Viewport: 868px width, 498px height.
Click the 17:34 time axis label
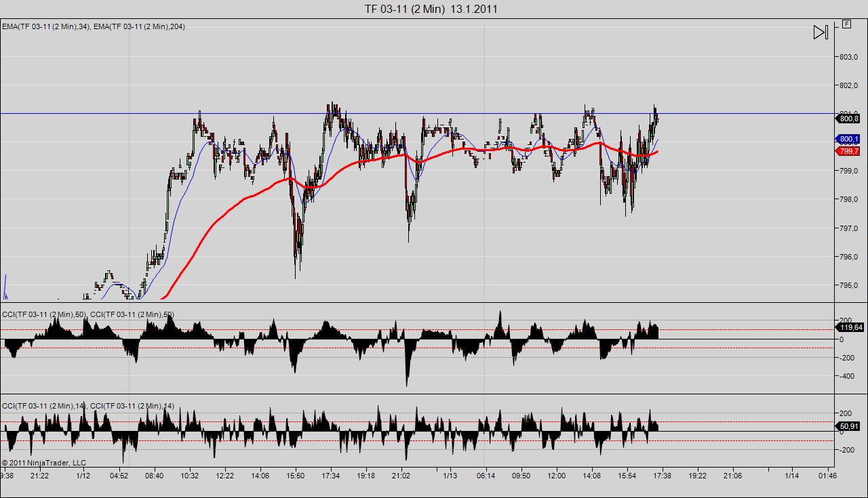tap(330, 476)
